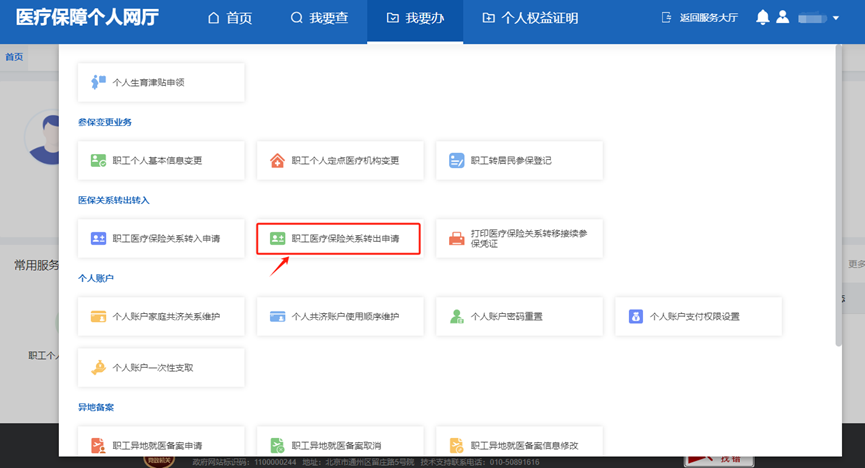Click the 医疗保障个人网厅 site title

pyautogui.click(x=87, y=18)
